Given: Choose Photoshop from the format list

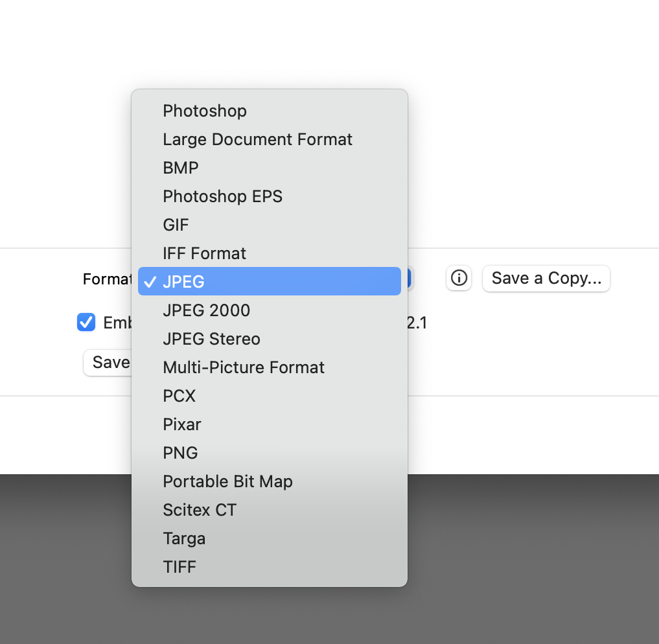Looking at the screenshot, I should tap(205, 111).
